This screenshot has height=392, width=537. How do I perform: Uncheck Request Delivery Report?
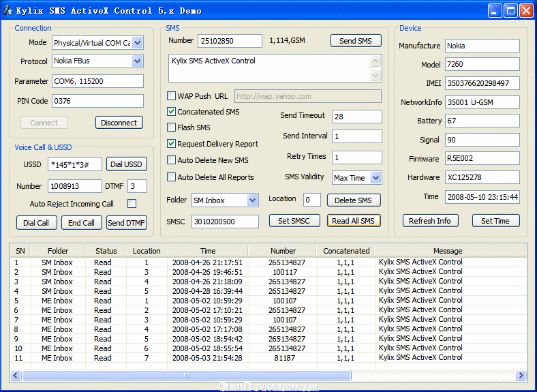click(171, 144)
